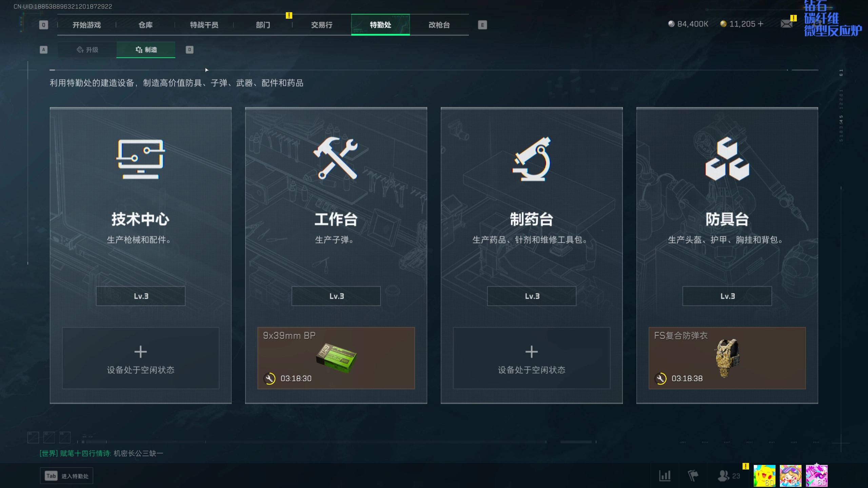Click the 制药台 microscope icon
Image resolution: width=868 pixels, height=488 pixels.
[x=531, y=159]
